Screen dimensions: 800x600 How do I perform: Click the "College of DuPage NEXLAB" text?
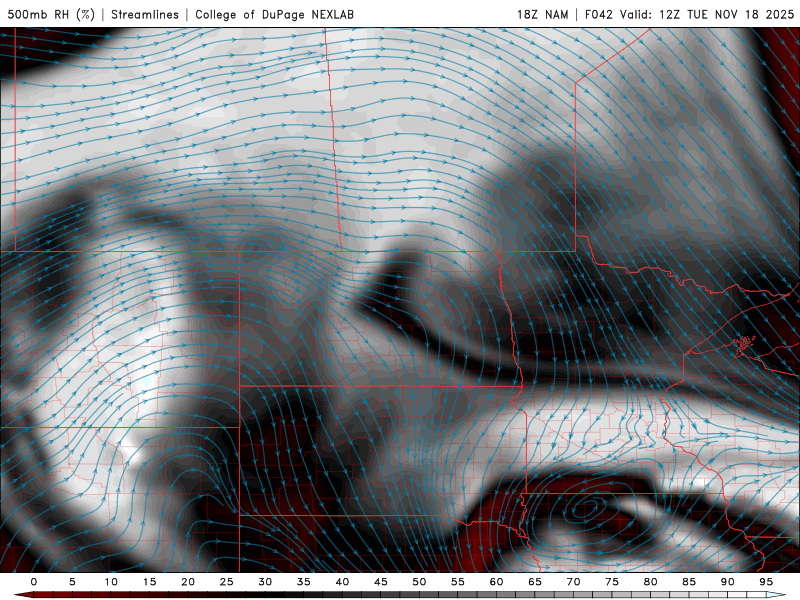pos(274,14)
